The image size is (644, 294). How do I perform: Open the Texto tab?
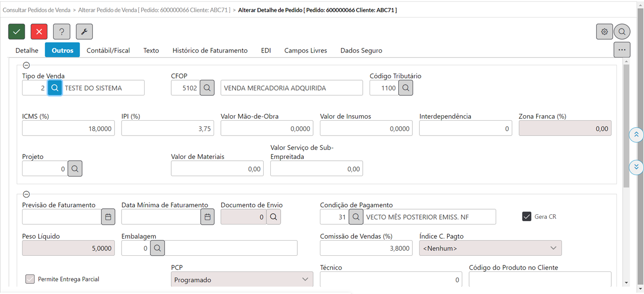pyautogui.click(x=151, y=50)
